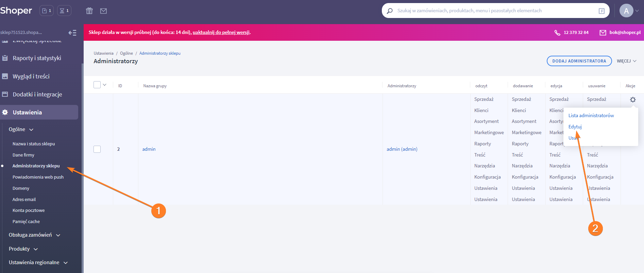Click the Administratorzy column header
This screenshot has width=644, height=273.
click(402, 86)
